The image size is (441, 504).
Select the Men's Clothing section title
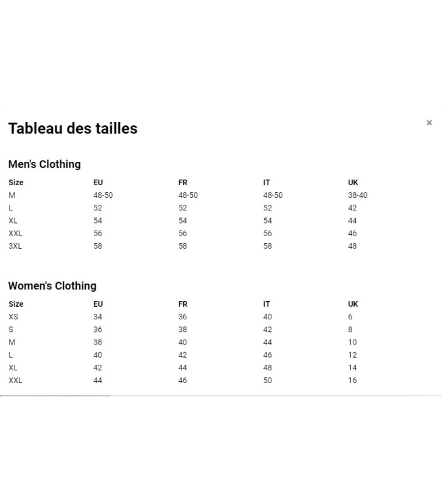(x=44, y=164)
